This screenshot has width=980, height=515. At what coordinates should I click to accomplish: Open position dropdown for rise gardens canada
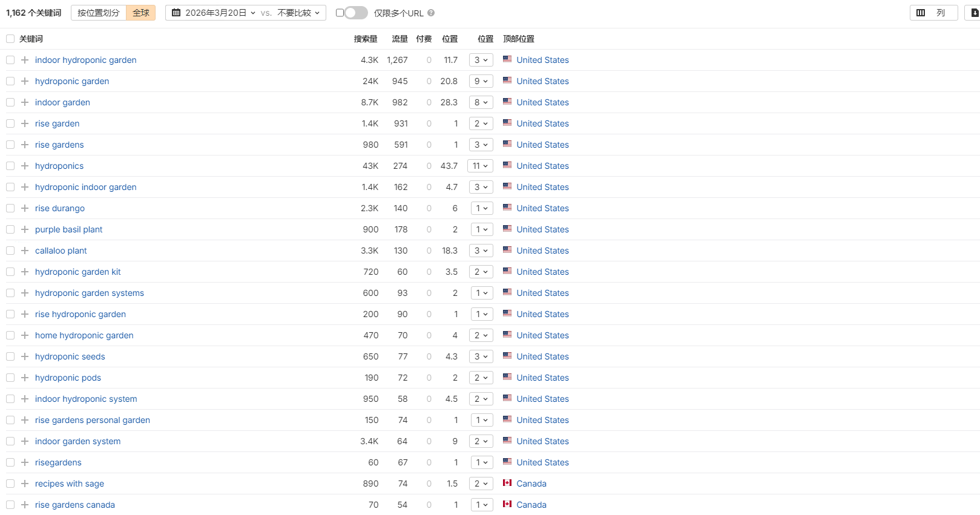coord(482,505)
